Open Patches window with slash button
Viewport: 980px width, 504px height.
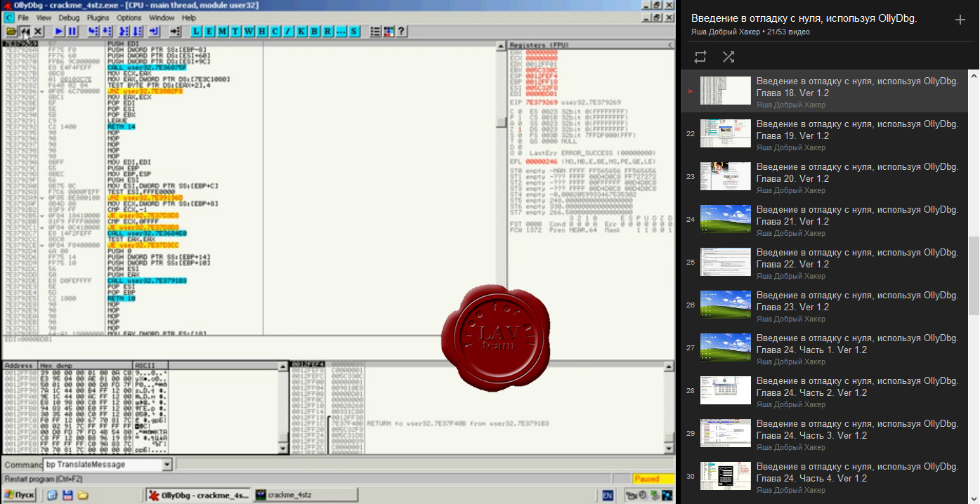(x=288, y=31)
